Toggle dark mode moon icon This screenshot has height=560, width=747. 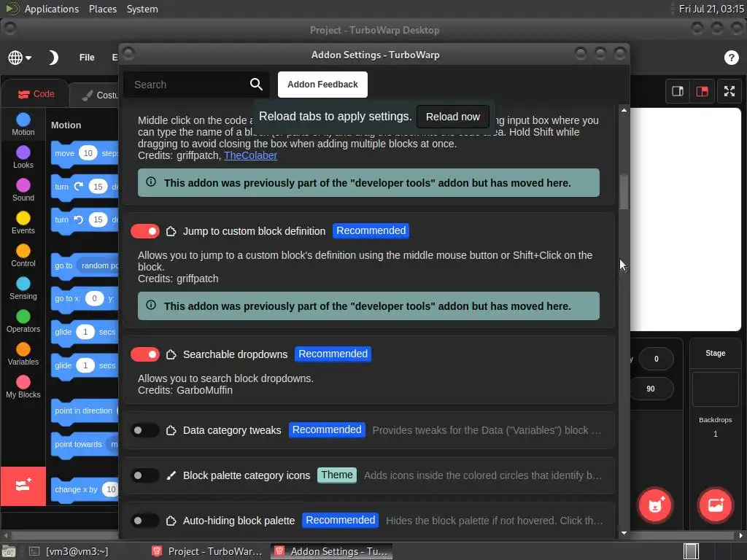pyautogui.click(x=53, y=58)
